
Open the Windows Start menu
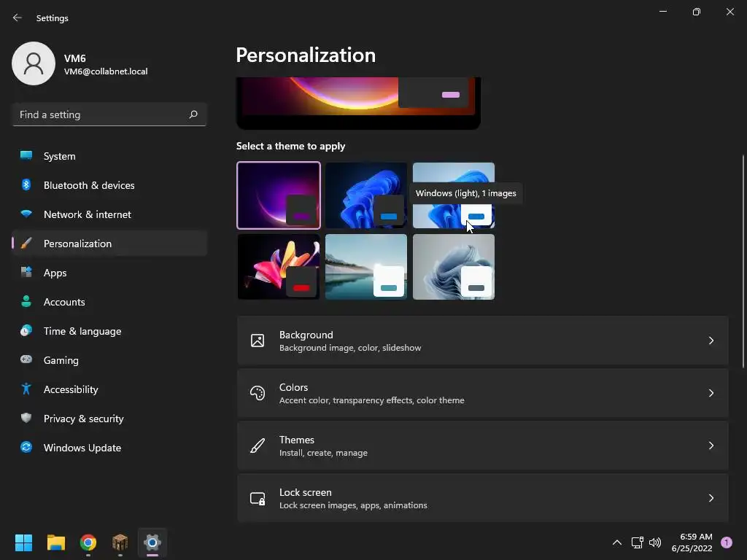point(23,542)
